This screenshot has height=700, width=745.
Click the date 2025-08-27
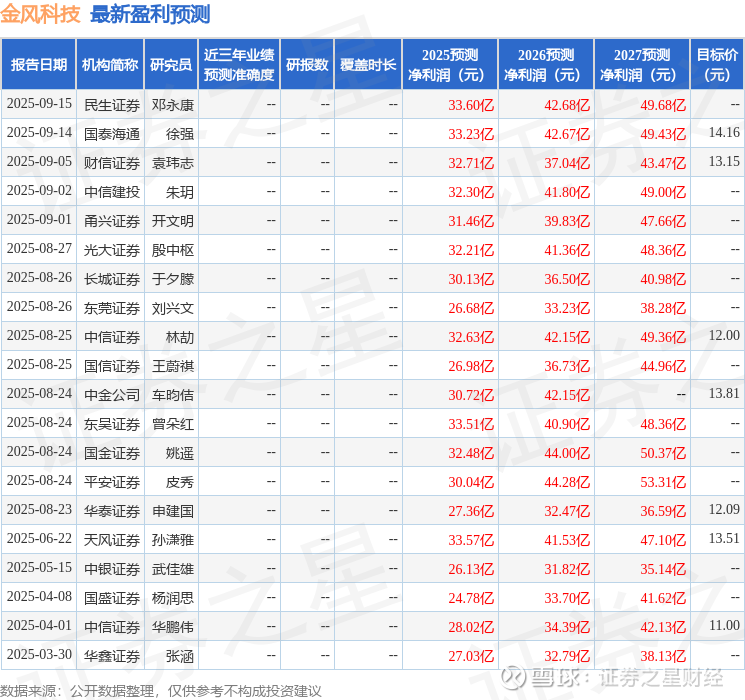[x=39, y=249]
